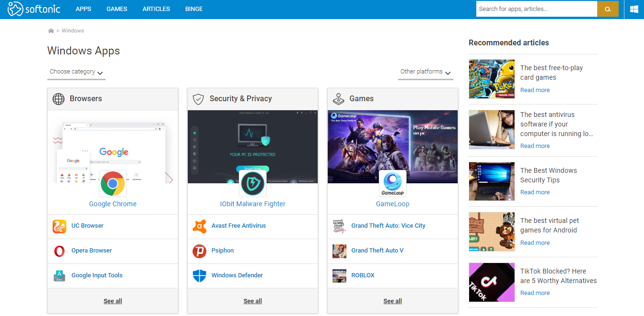
Task: Expand the Choose category dropdown
Action: [x=76, y=72]
